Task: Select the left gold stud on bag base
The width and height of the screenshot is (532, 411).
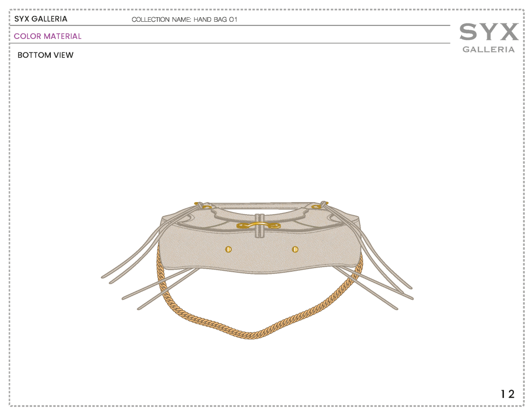Action: [x=228, y=249]
